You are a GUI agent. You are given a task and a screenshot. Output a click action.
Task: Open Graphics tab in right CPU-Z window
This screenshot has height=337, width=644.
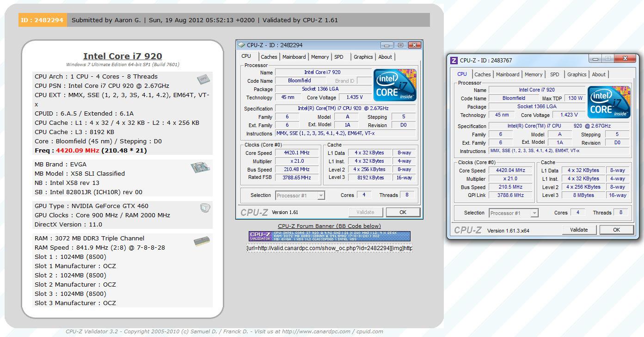click(577, 74)
